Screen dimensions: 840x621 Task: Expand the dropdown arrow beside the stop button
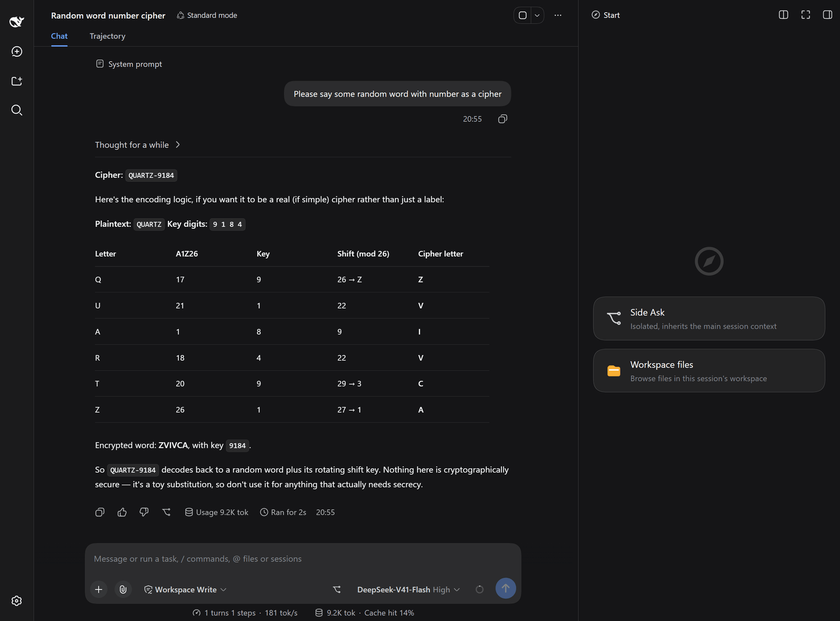pyautogui.click(x=537, y=15)
